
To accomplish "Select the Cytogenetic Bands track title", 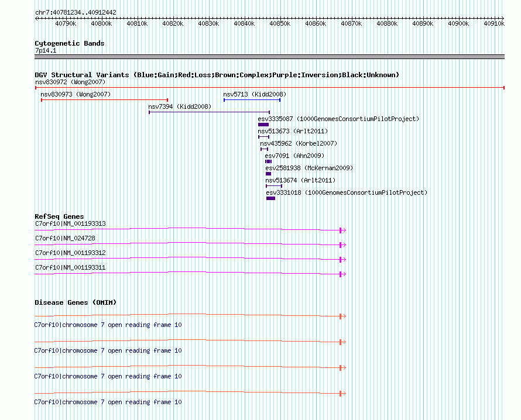I will coord(70,43).
